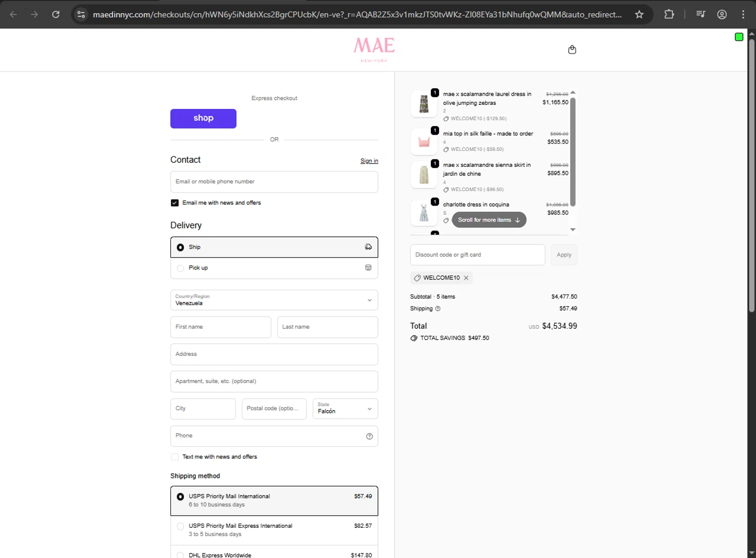Click the shipping info question mark icon
Screen dimensions: 756x558
tap(437, 308)
